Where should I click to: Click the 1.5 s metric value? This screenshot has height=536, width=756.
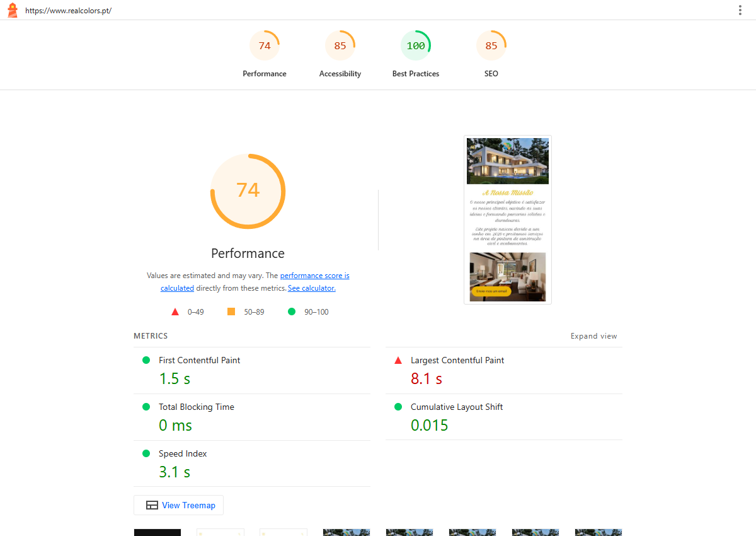coord(175,379)
